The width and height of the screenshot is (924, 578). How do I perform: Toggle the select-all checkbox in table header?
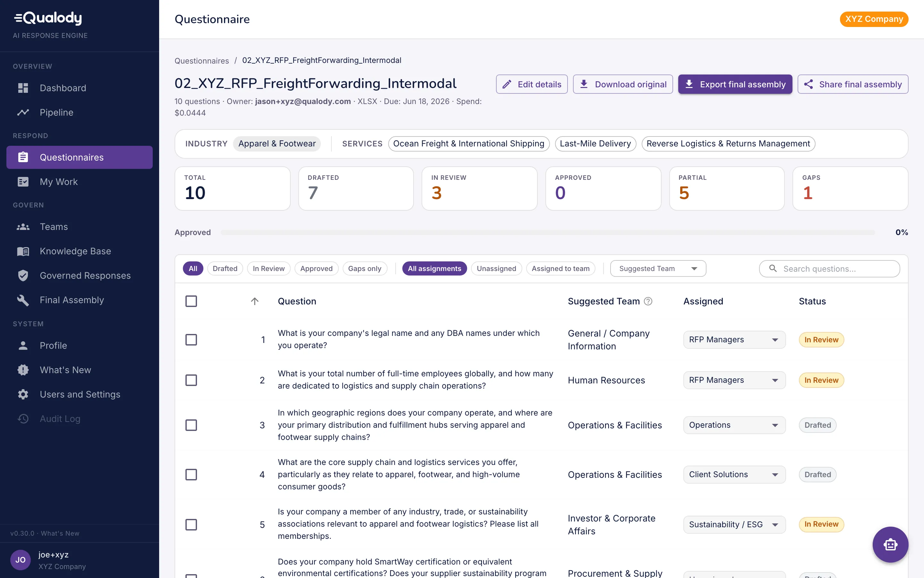click(191, 301)
